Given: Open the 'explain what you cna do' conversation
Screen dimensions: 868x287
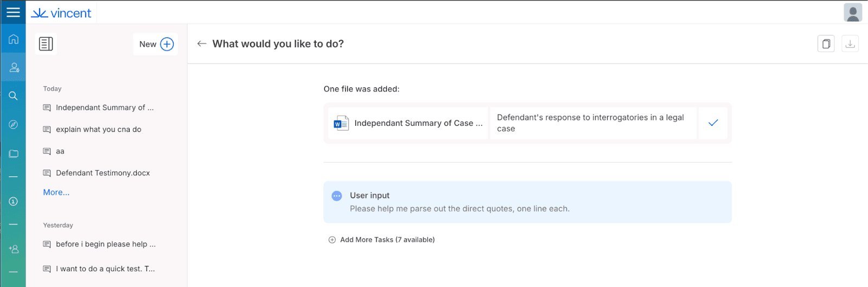Looking at the screenshot, I should pyautogui.click(x=98, y=130).
